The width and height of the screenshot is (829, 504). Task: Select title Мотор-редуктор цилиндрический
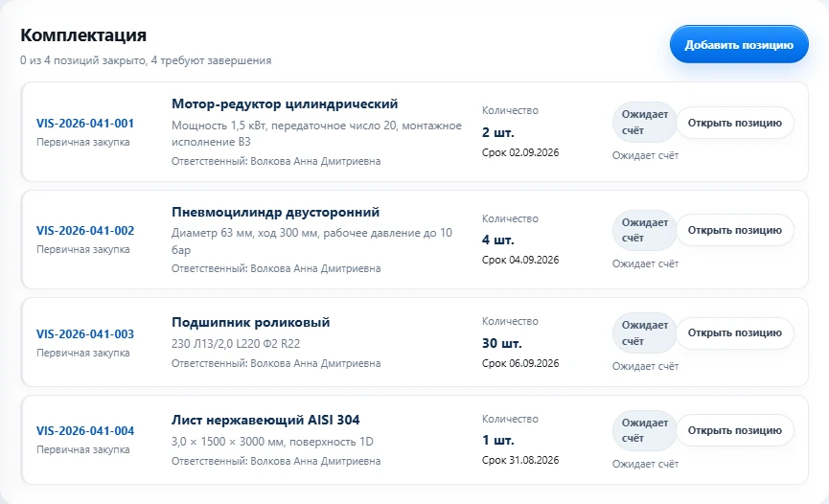tap(285, 103)
